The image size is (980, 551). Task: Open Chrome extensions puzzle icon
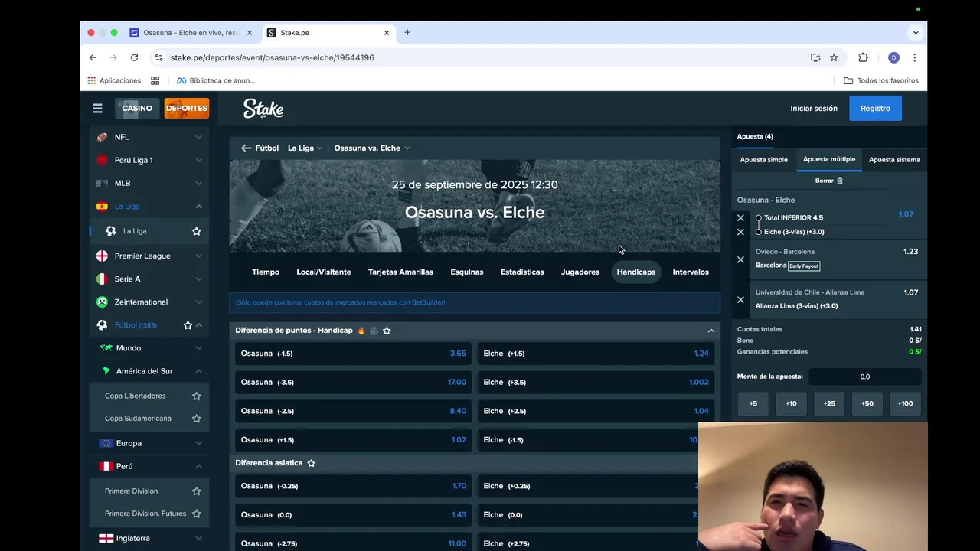click(863, 57)
